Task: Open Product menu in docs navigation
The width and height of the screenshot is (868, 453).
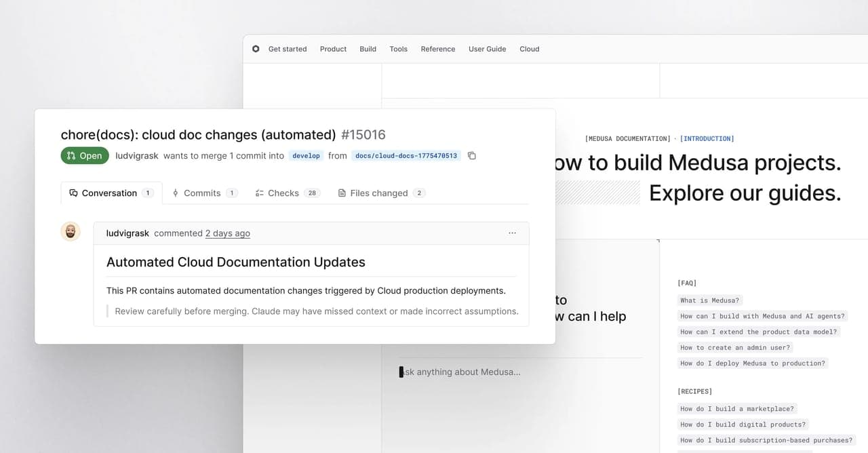Action: click(x=333, y=49)
